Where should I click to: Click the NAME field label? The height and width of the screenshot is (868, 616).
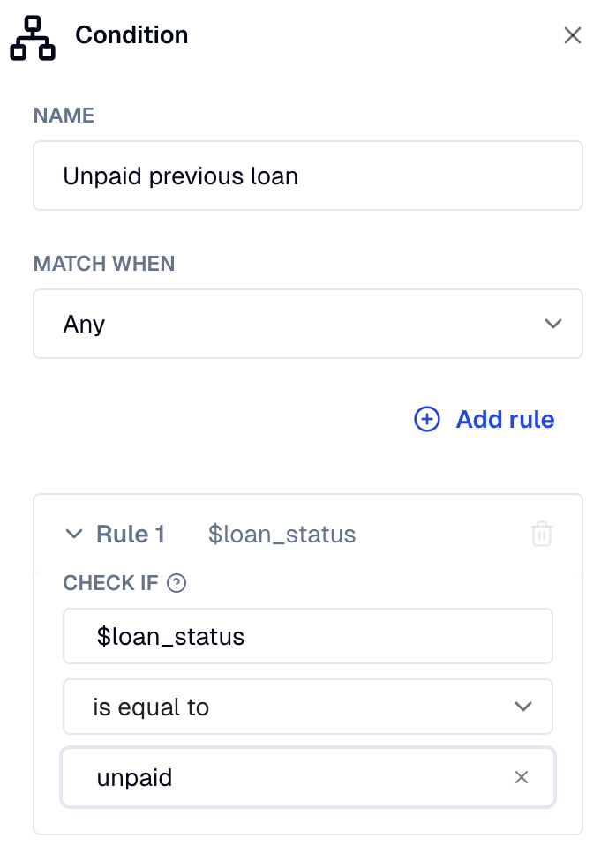[x=64, y=116]
